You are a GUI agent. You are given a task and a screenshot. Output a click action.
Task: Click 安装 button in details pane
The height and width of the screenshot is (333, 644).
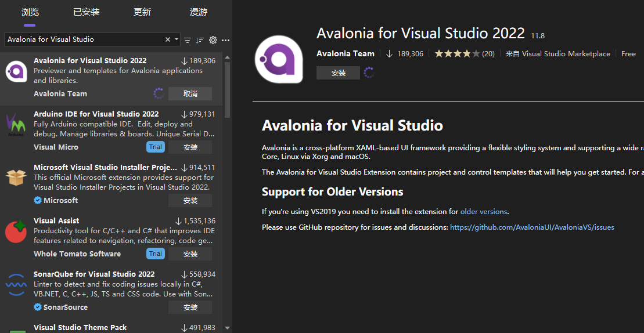(x=338, y=73)
